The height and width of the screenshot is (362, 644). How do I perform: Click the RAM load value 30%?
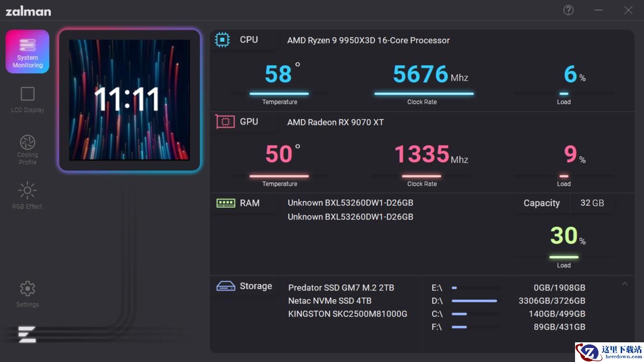click(x=568, y=236)
